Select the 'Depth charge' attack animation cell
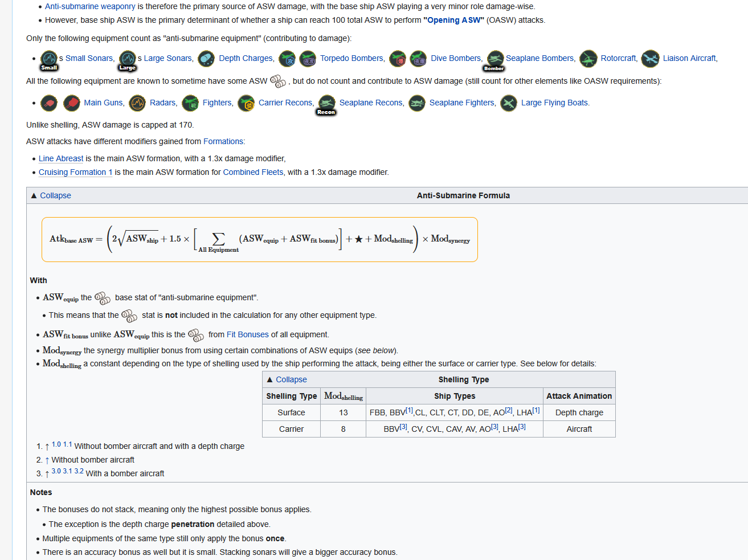 [579, 412]
